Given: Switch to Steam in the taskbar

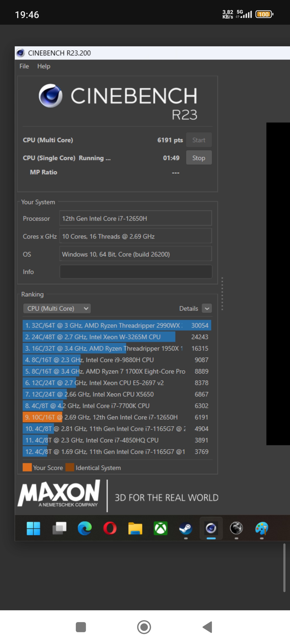Looking at the screenshot, I should [x=186, y=529].
